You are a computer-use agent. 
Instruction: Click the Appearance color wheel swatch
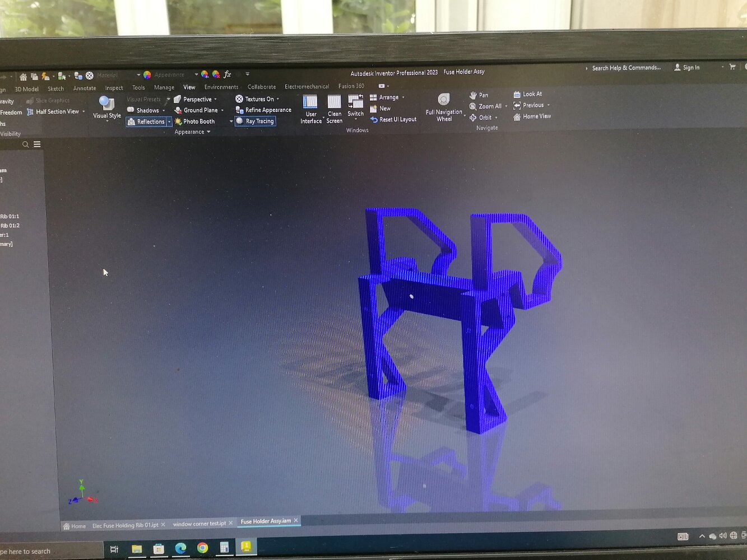[x=147, y=74]
